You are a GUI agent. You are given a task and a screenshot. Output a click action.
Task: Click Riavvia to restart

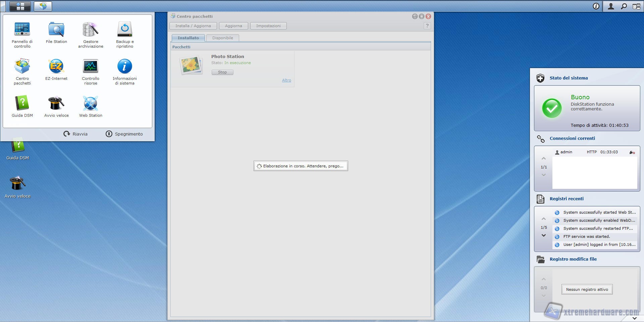[x=75, y=134]
